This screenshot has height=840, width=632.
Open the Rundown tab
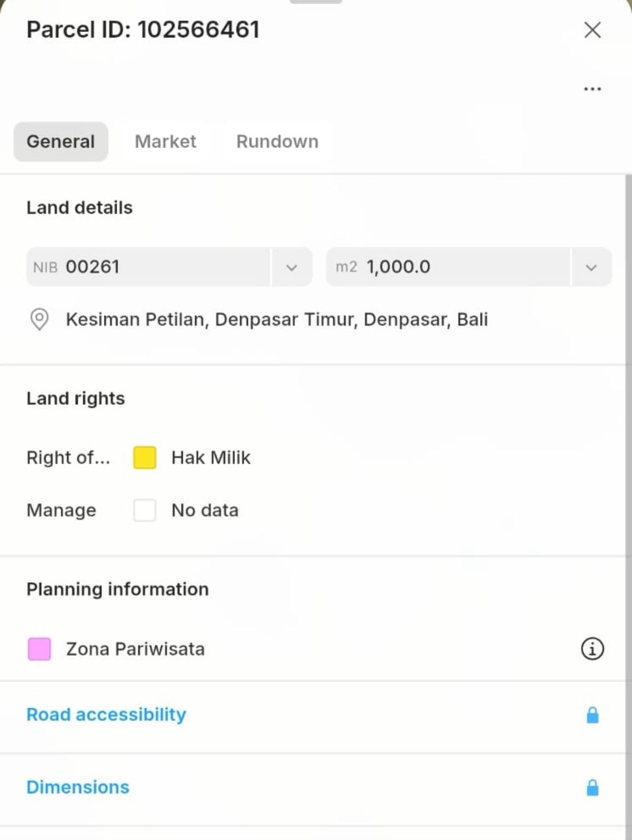coord(277,142)
